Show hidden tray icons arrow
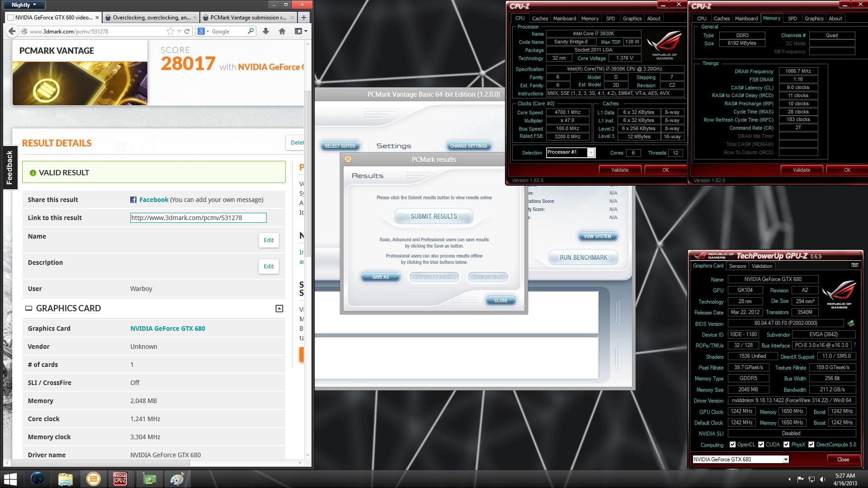 (x=789, y=479)
